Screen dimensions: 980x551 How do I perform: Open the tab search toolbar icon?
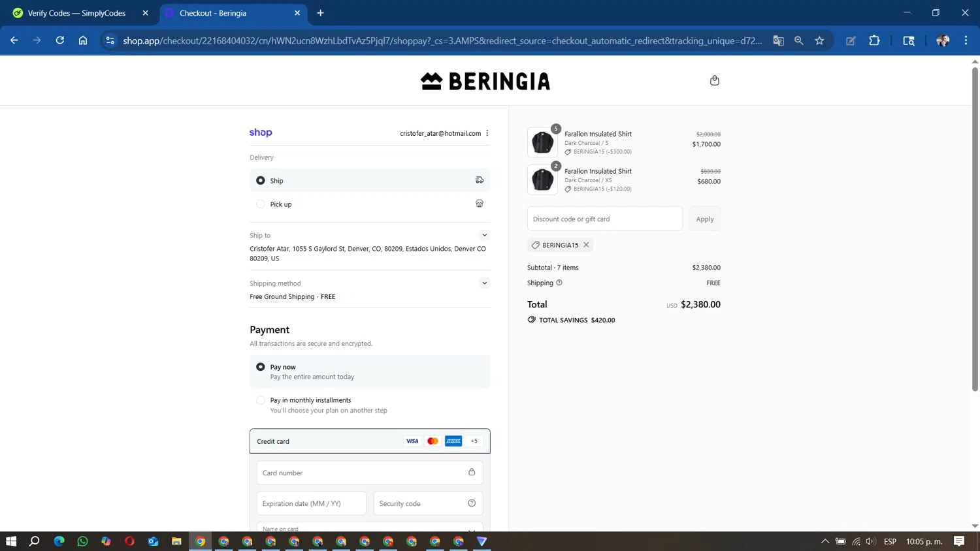point(909,40)
